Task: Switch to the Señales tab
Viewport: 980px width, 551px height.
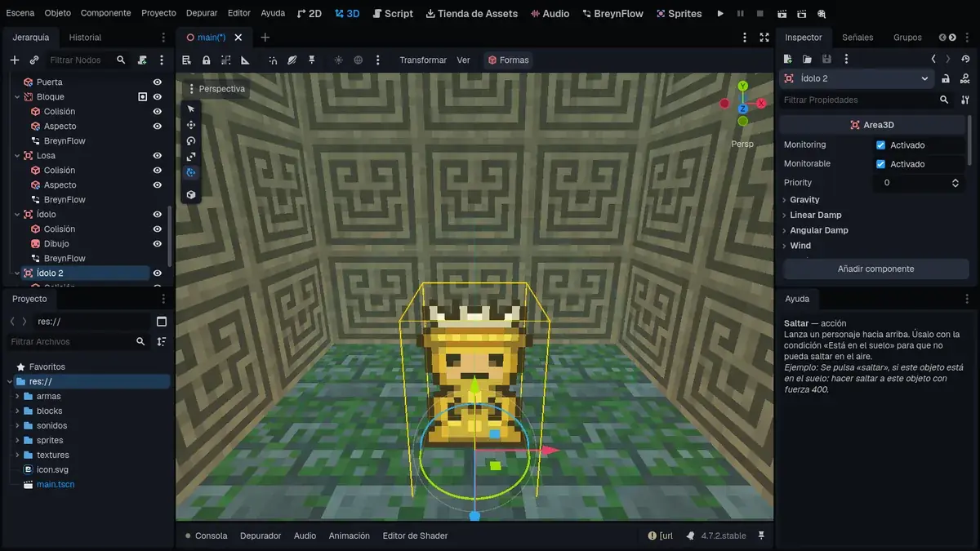Action: [857, 38]
